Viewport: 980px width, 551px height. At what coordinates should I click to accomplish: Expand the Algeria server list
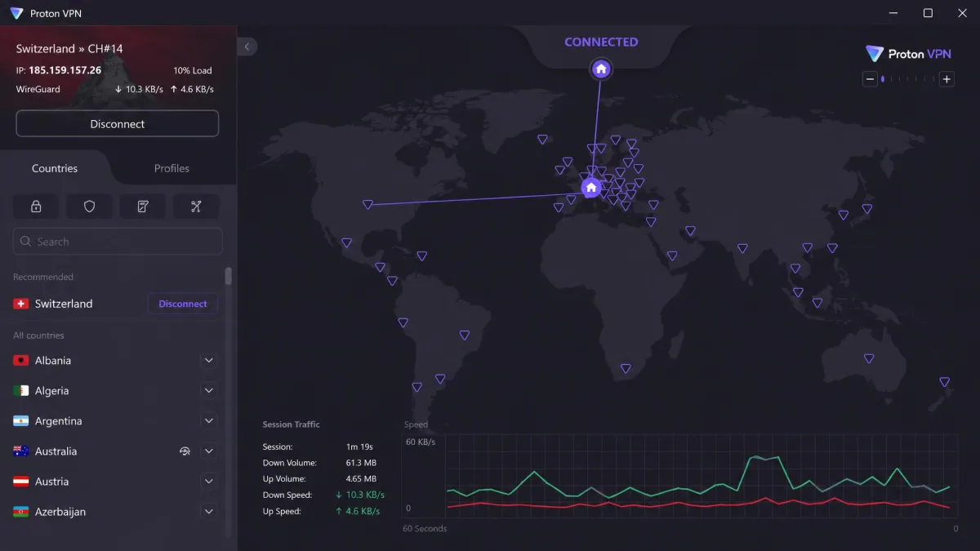point(209,391)
